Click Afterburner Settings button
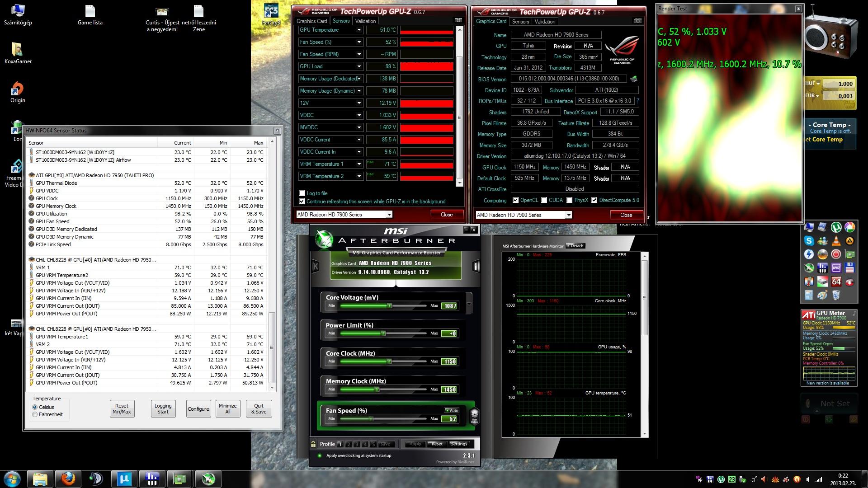Image resolution: width=868 pixels, height=488 pixels. (458, 444)
